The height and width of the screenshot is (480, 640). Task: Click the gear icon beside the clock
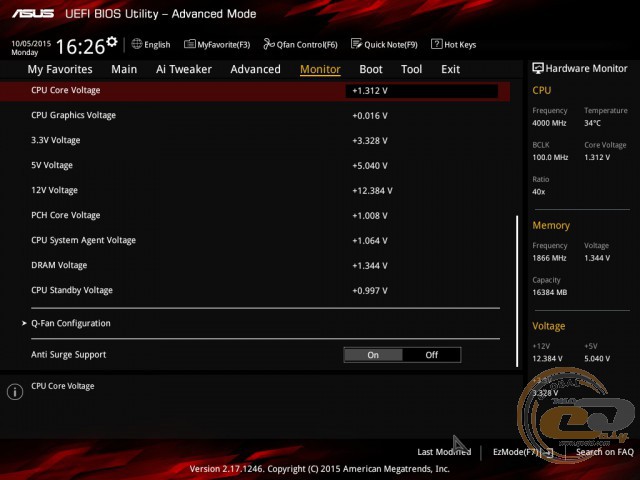(x=112, y=41)
